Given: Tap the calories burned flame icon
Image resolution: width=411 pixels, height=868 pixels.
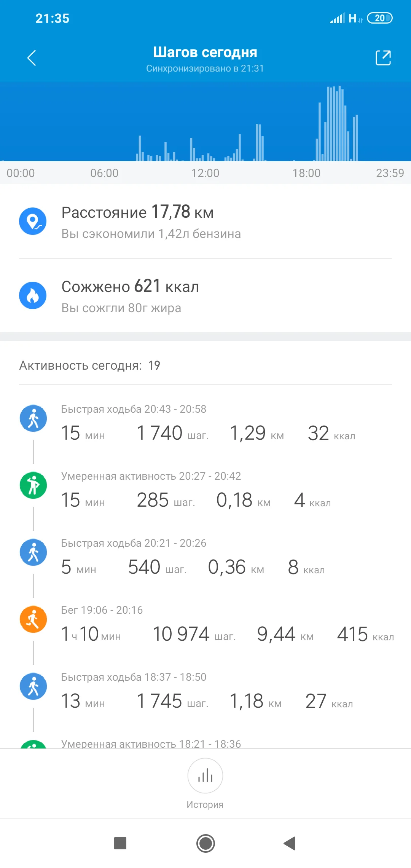Looking at the screenshot, I should [x=33, y=295].
